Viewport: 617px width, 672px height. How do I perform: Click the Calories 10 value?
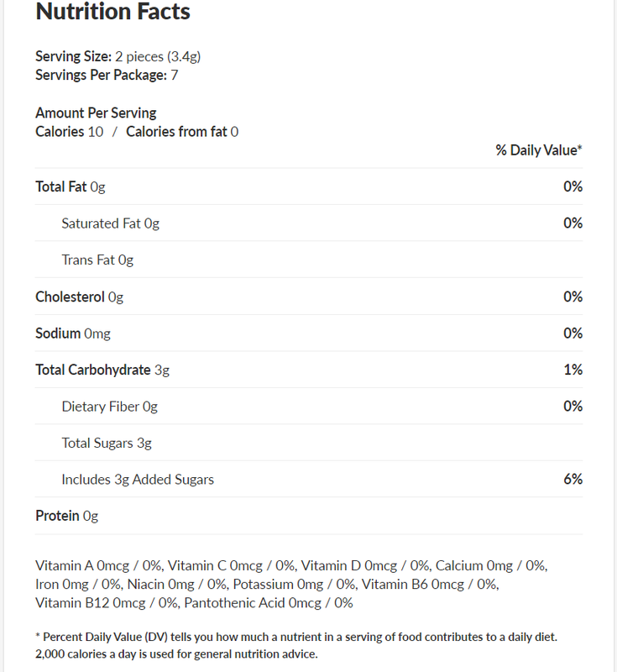click(x=70, y=132)
